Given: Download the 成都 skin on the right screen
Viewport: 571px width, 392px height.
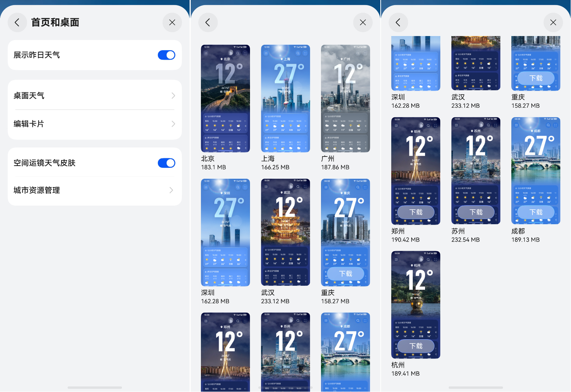Looking at the screenshot, I should coord(536,212).
